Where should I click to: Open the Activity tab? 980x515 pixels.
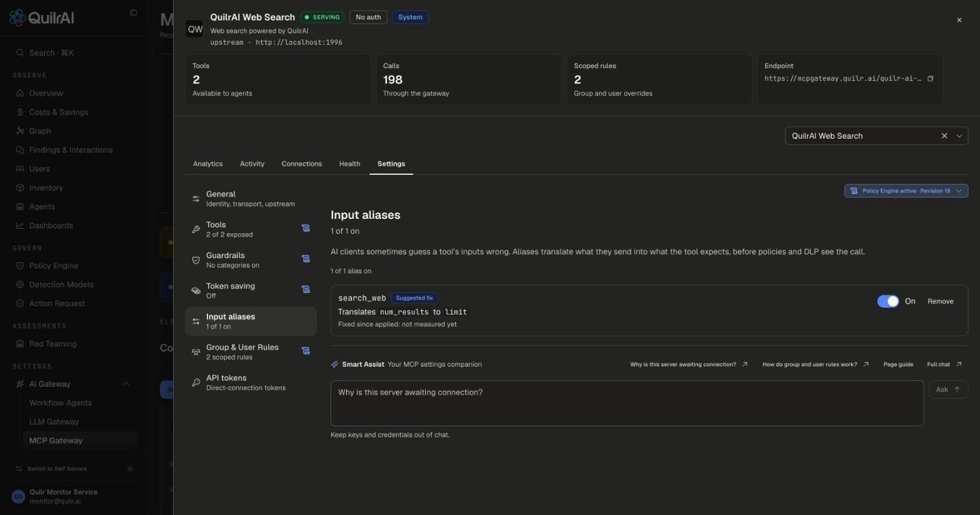tap(252, 164)
